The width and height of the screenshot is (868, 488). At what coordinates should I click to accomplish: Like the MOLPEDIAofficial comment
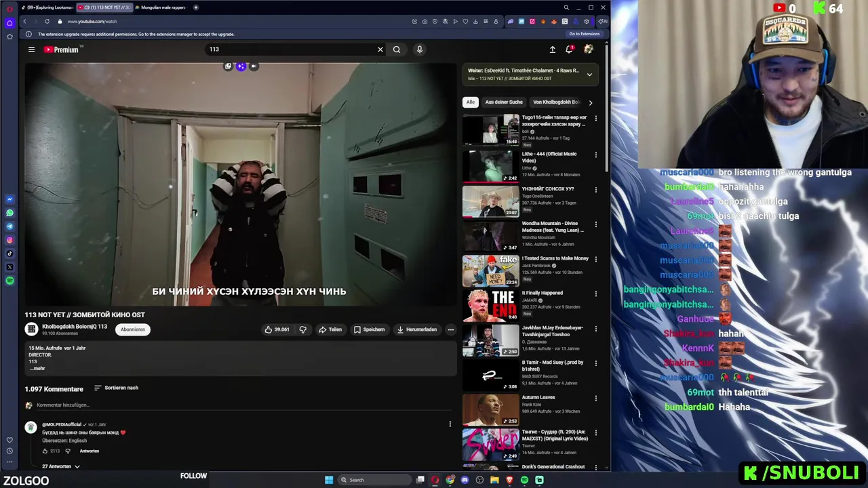[x=45, y=451]
